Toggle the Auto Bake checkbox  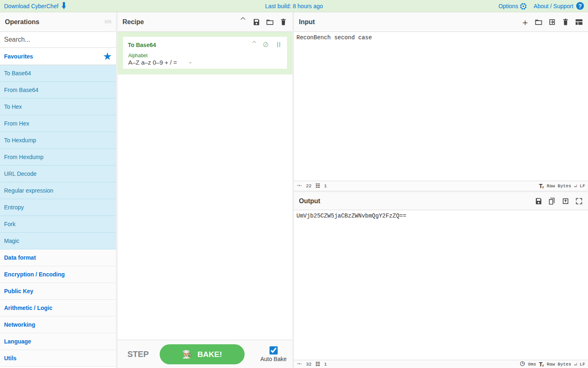[x=274, y=350]
